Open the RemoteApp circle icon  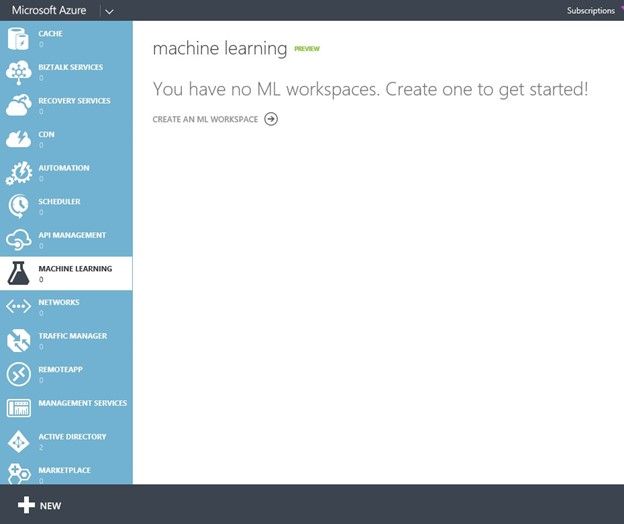[x=18, y=374]
